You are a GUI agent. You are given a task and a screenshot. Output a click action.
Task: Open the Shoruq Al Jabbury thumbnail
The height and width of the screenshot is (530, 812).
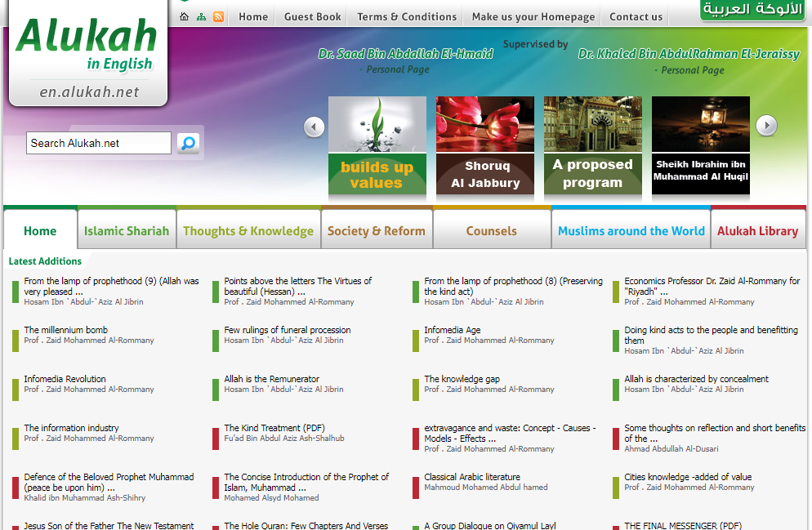[x=485, y=145]
